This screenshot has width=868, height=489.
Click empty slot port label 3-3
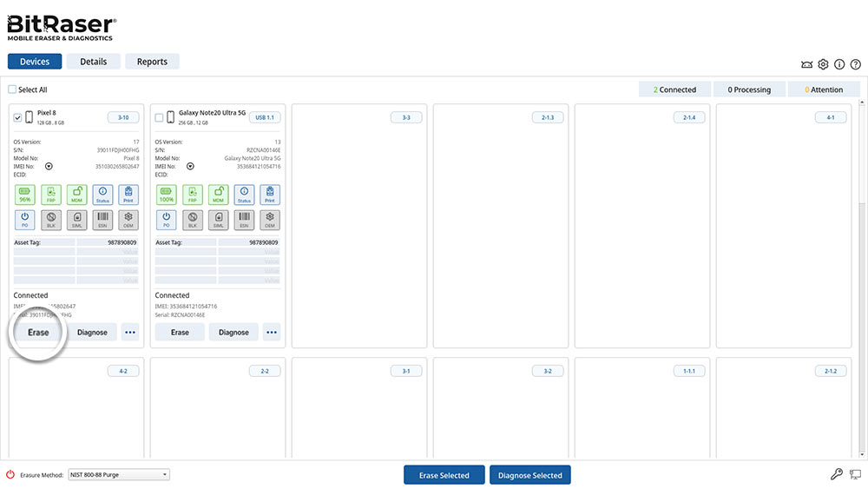(x=406, y=117)
